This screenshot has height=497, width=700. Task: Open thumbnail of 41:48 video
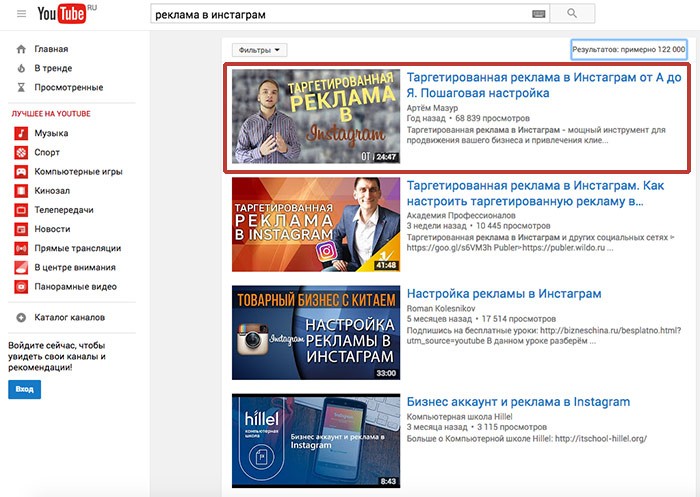point(316,224)
